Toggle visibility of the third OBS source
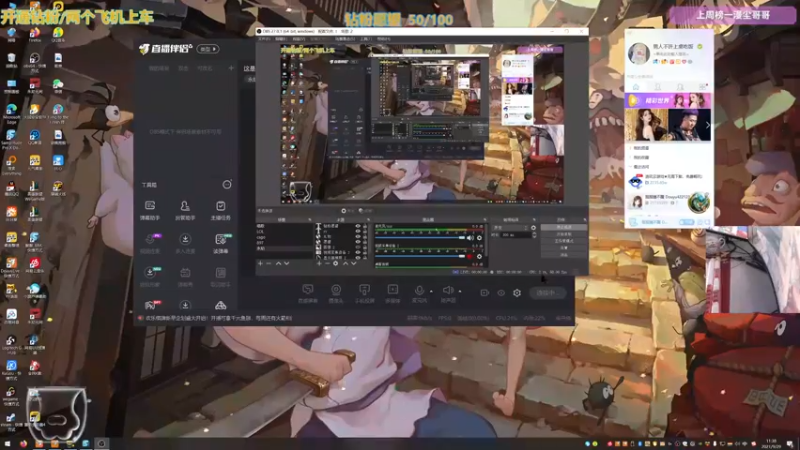The height and width of the screenshot is (450, 800). 358,236
